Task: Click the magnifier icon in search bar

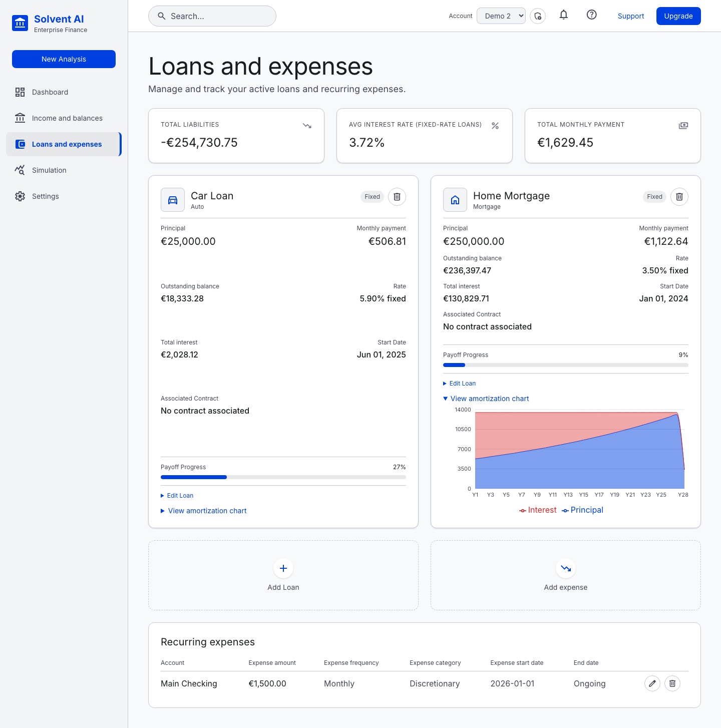Action: coord(162,16)
